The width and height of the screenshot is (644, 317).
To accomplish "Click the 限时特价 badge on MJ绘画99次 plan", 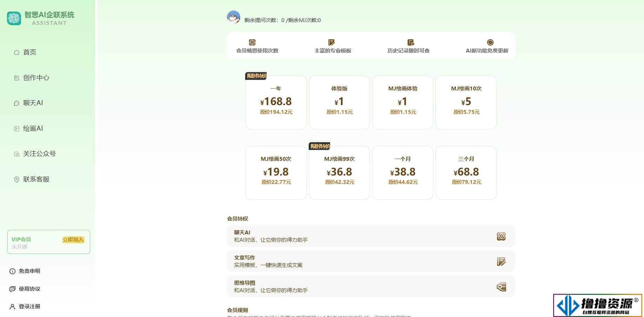I will pyautogui.click(x=320, y=146).
